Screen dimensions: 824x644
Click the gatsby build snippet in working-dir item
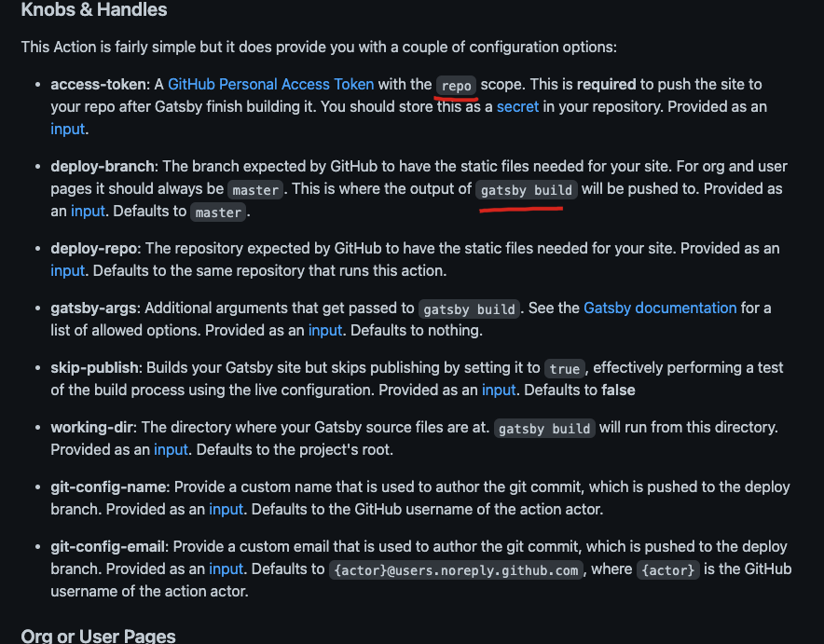click(x=544, y=429)
